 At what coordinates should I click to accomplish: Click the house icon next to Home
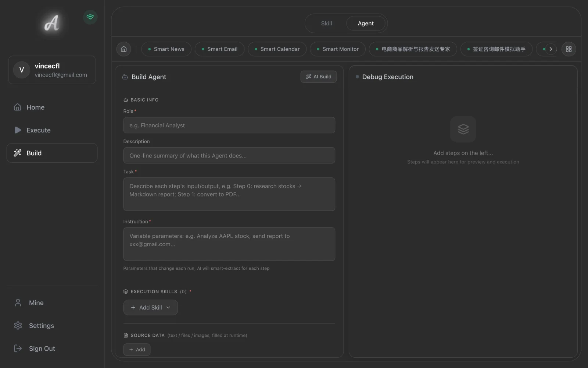coord(18,107)
